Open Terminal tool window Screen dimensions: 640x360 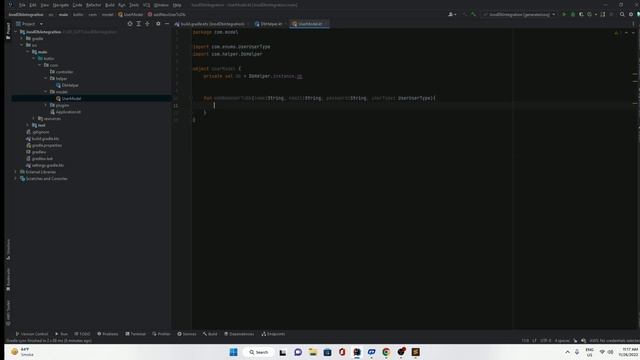(x=135, y=334)
